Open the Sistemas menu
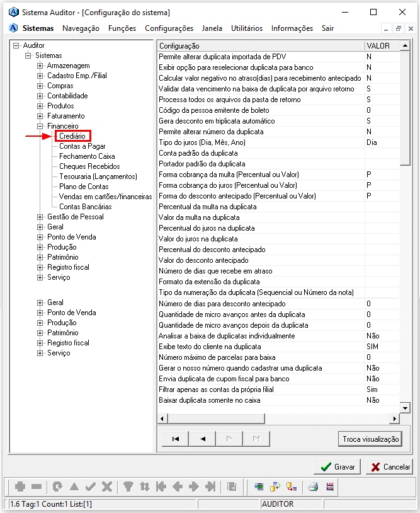This screenshot has height=513, width=420. 38,28
